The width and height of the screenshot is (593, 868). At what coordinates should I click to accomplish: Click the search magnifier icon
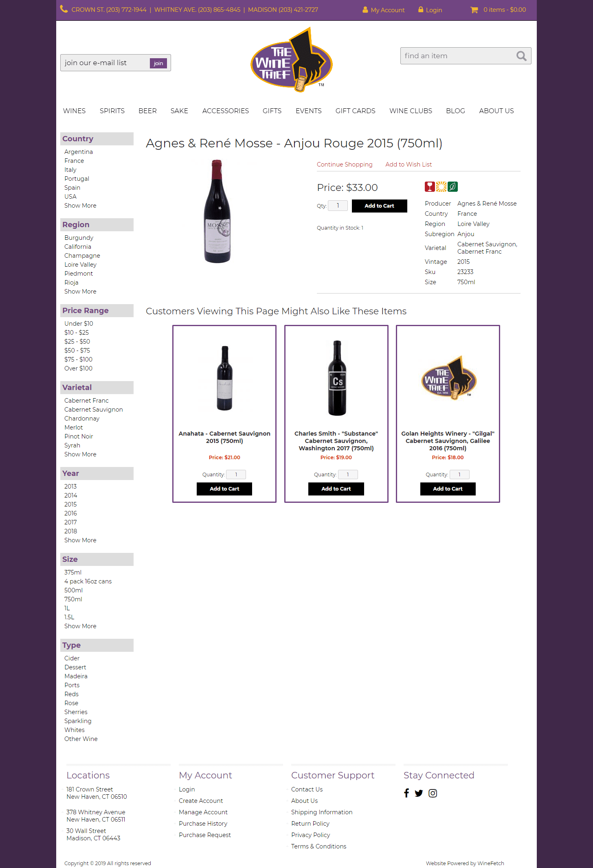(521, 56)
